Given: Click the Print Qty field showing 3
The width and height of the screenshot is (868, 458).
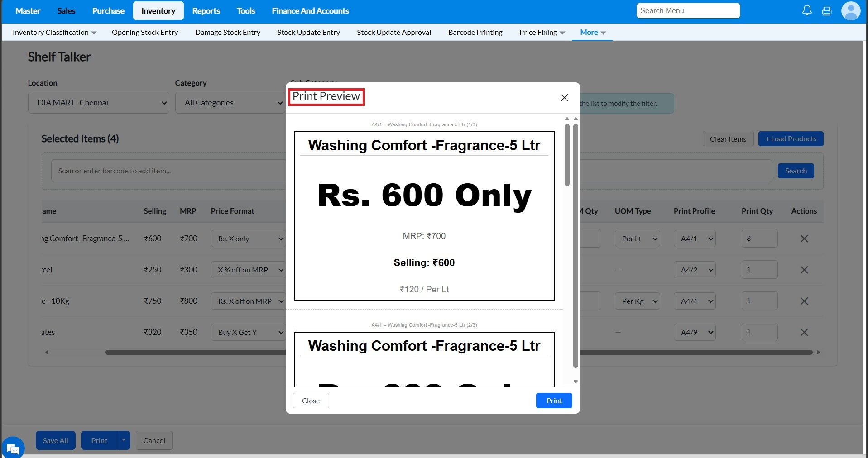Looking at the screenshot, I should click(760, 239).
